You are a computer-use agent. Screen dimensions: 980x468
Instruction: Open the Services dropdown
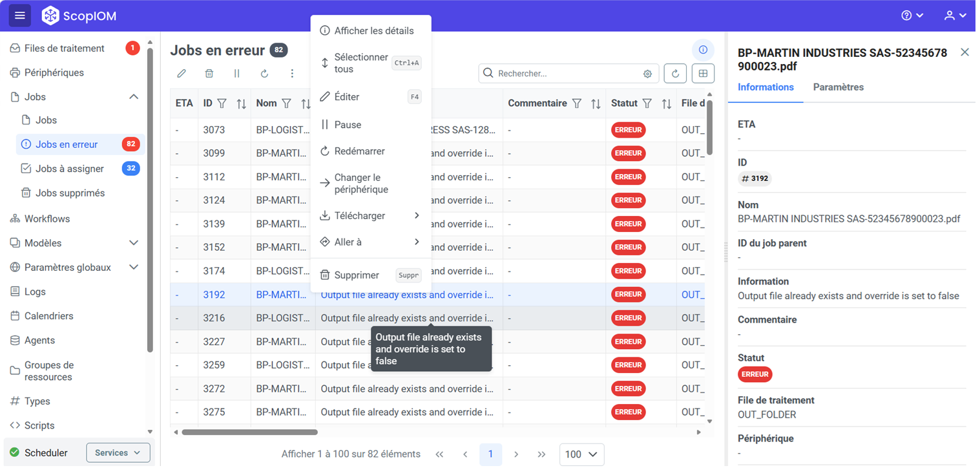click(118, 453)
